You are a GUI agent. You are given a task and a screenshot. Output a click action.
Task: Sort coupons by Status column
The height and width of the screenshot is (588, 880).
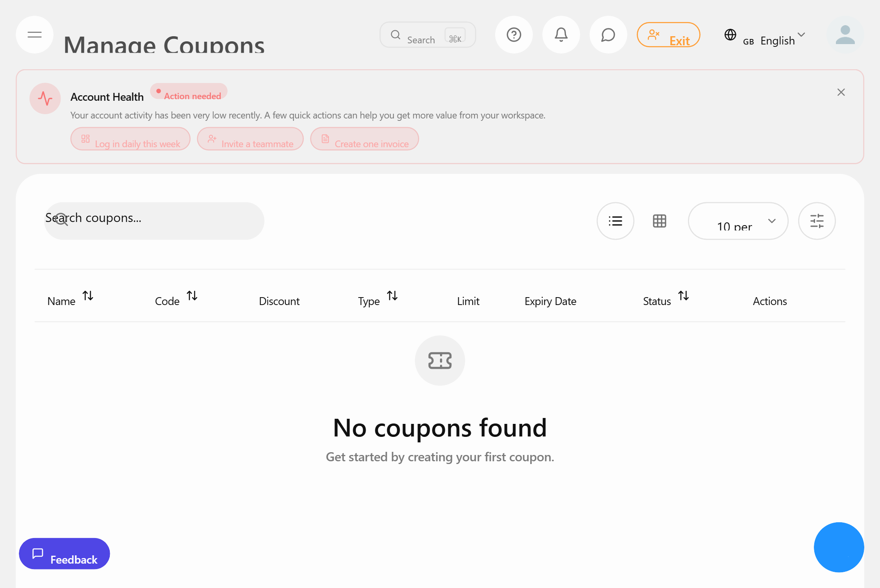point(684,296)
